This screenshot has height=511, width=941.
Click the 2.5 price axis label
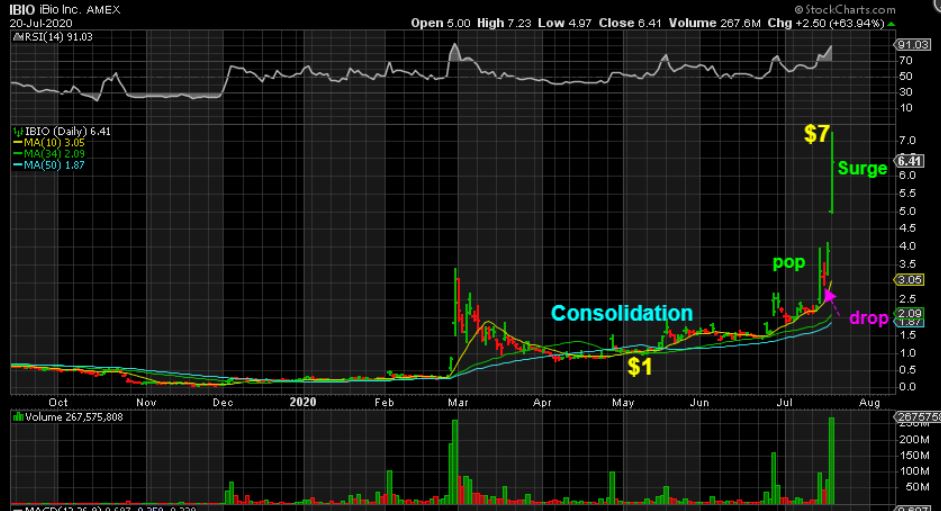(907, 299)
